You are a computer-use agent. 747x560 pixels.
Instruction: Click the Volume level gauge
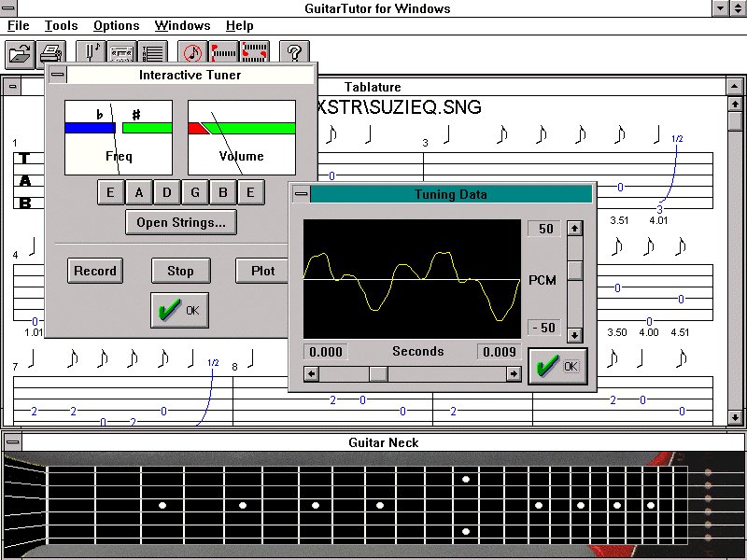pyautogui.click(x=242, y=137)
